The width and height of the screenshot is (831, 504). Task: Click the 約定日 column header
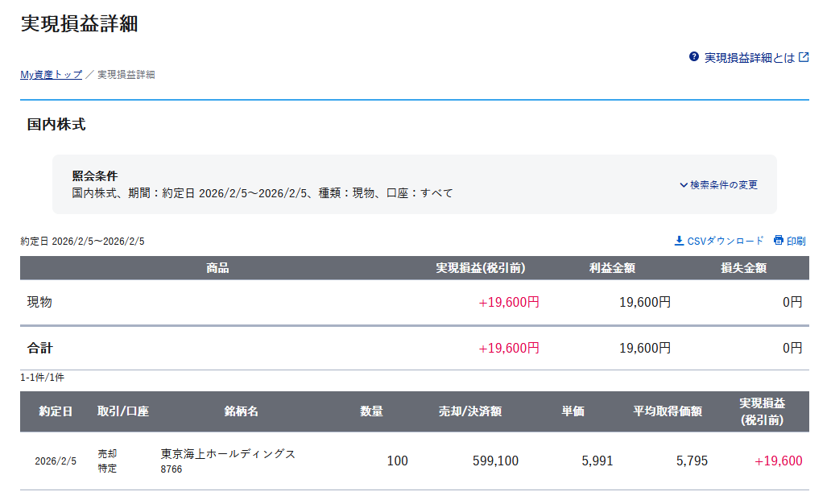pyautogui.click(x=56, y=411)
